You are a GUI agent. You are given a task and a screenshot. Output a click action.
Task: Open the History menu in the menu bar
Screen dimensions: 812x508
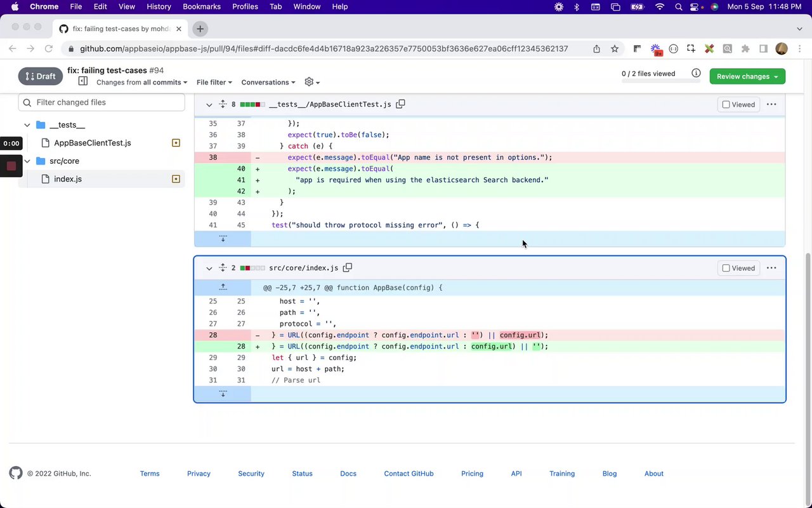pos(159,6)
